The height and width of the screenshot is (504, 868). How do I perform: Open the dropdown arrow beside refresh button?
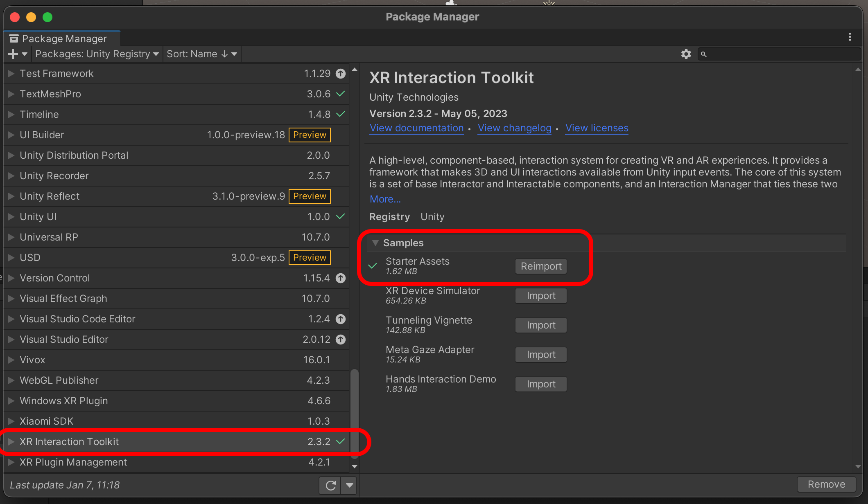pos(349,485)
